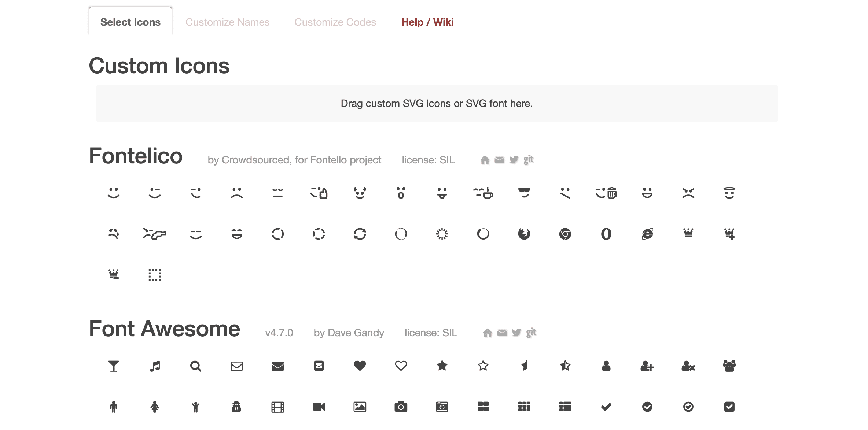The image size is (868, 430).
Task: Open the Fontelico git repository link
Action: pyautogui.click(x=529, y=159)
